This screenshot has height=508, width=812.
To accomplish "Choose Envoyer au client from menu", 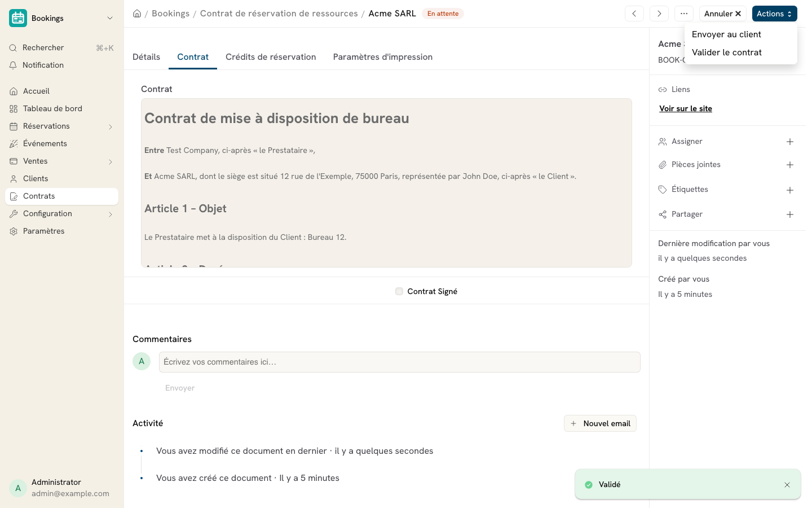I will (741, 34).
